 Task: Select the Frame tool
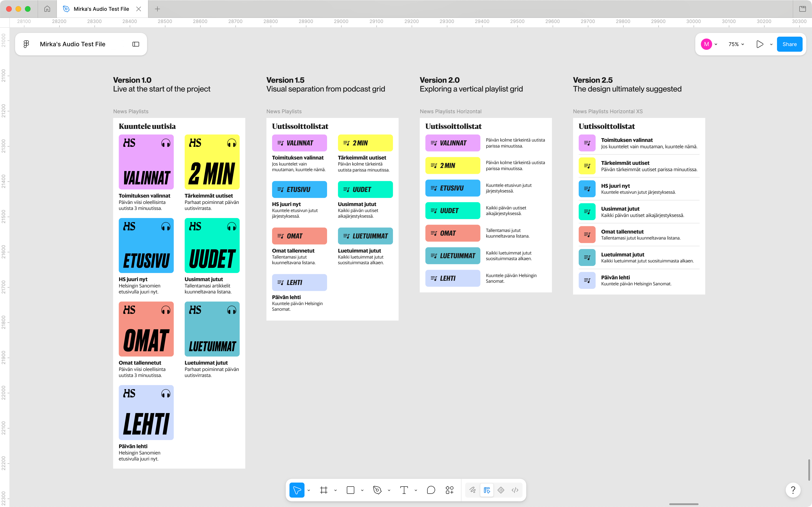[x=324, y=490]
